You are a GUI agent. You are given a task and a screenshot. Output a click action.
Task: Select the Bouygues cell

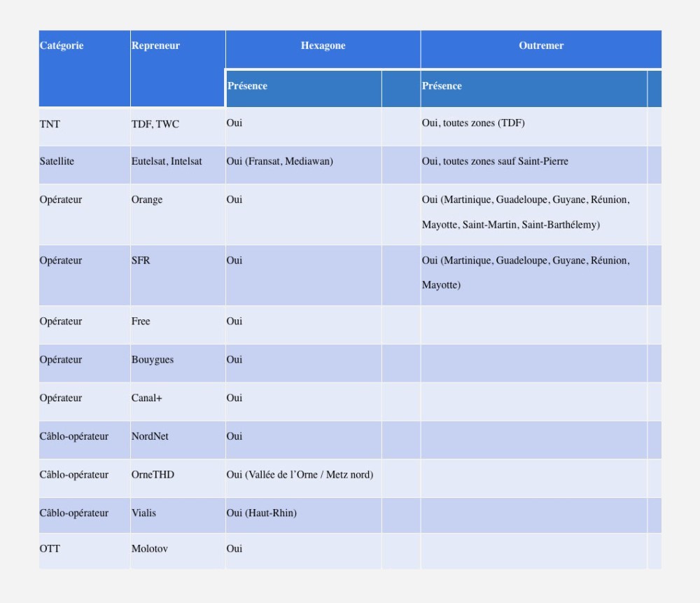[x=153, y=360]
